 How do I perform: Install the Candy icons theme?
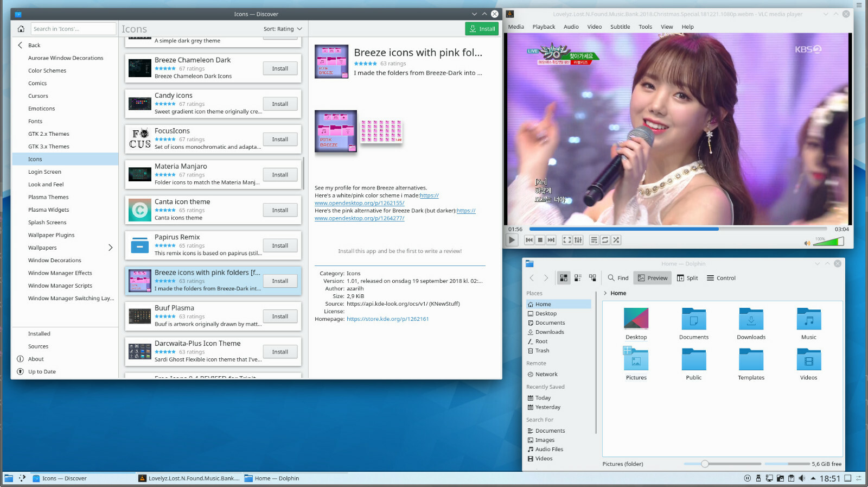click(x=280, y=104)
